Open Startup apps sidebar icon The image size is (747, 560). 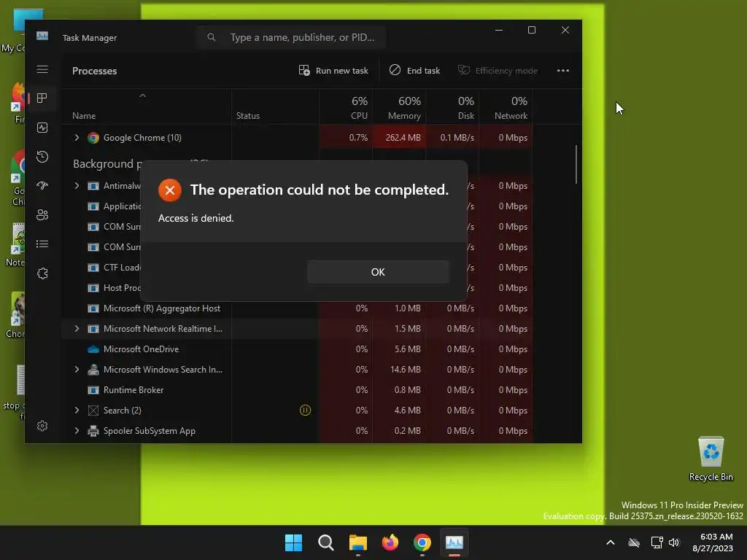pyautogui.click(x=42, y=186)
